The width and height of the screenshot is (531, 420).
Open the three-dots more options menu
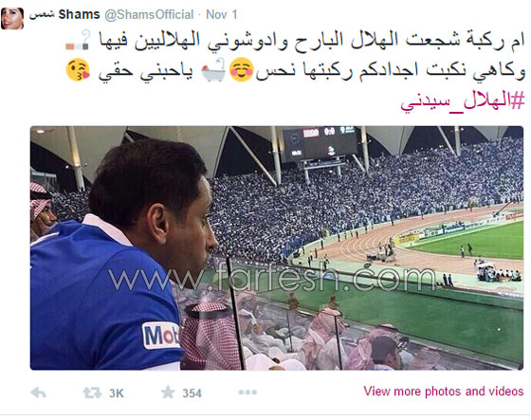[x=247, y=393]
